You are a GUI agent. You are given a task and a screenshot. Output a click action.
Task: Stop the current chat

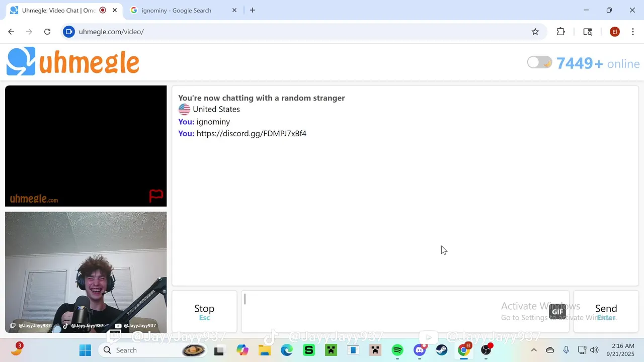click(204, 311)
